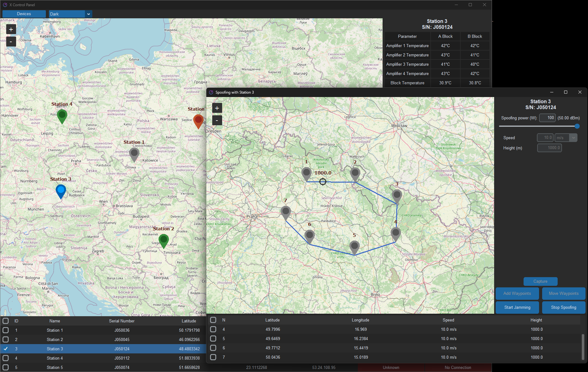Toggle select-all checkbox in stations table header
This screenshot has height=372, width=588.
coord(6,321)
